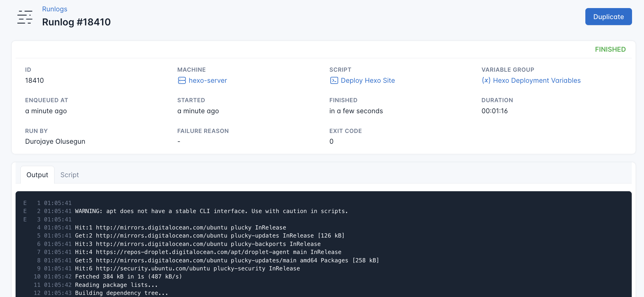Viewport: 644px width, 297px height.
Task: Select the Runlog #18410 title
Action: (x=76, y=22)
